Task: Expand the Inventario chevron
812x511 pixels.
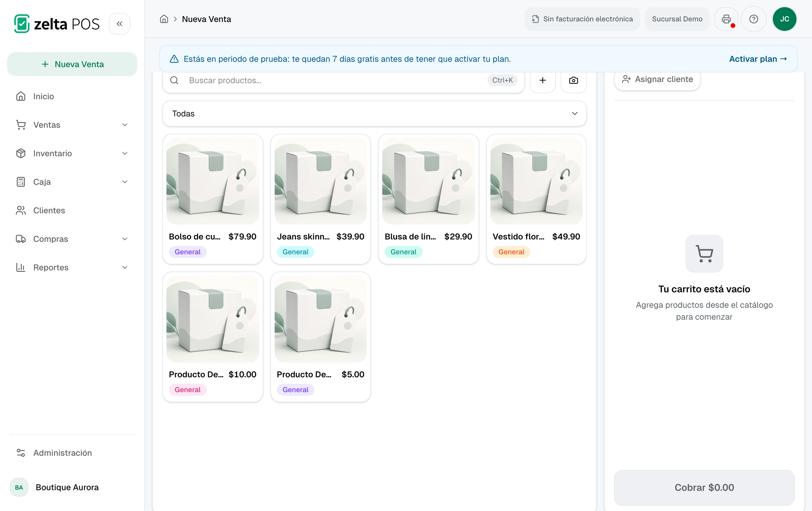Action: pos(125,153)
